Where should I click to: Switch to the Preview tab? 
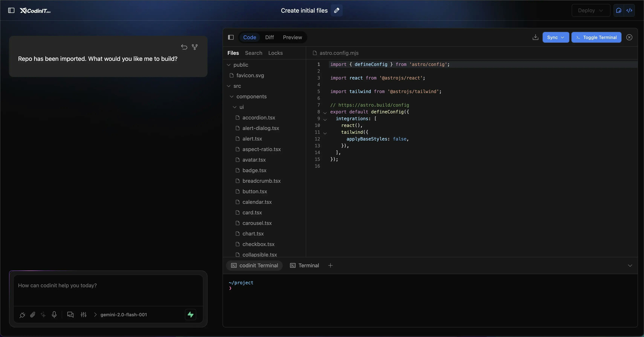click(x=292, y=37)
